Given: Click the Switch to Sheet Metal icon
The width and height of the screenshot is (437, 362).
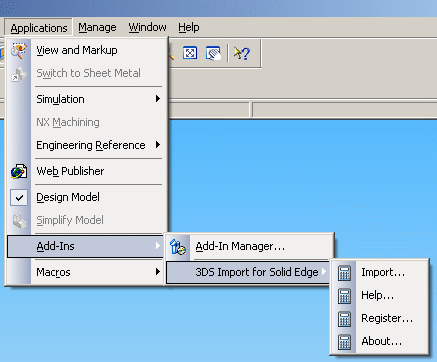Looking at the screenshot, I should [x=19, y=74].
